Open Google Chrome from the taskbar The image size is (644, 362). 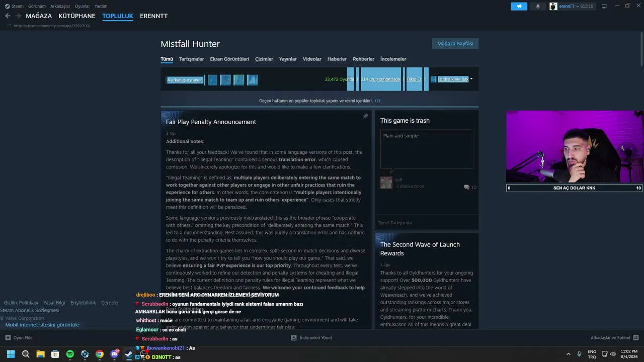[100, 354]
